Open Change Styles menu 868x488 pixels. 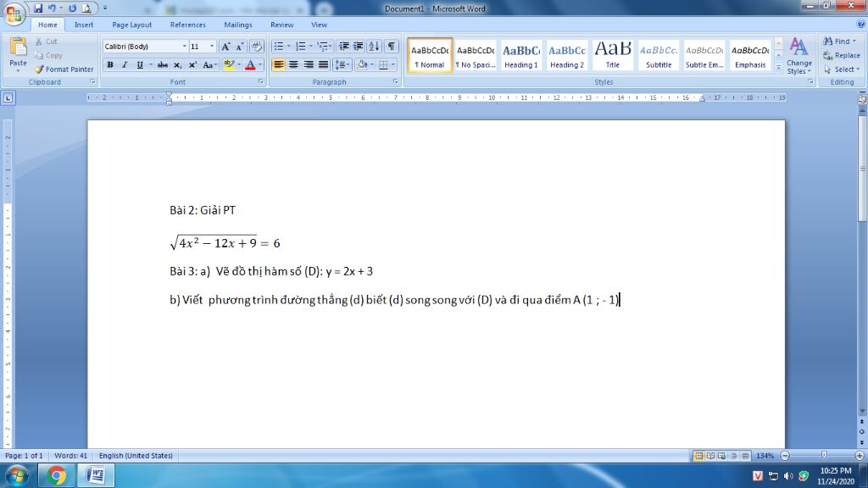pyautogui.click(x=798, y=55)
